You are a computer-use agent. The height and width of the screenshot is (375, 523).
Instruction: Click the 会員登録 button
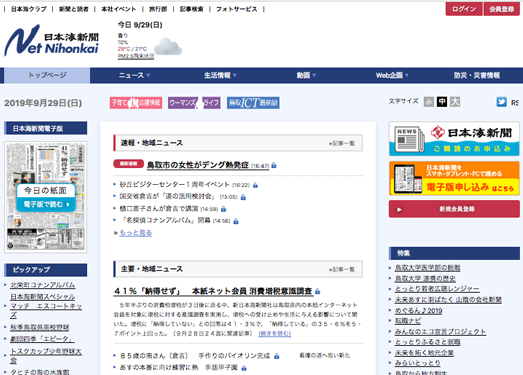coord(502,9)
